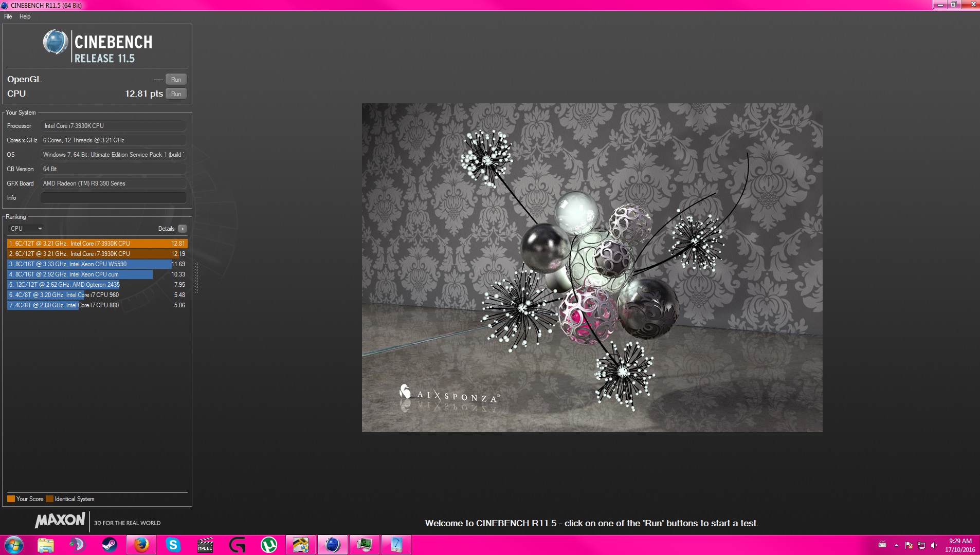Open Steam from the taskbar
The image size is (980, 555).
tap(109, 545)
